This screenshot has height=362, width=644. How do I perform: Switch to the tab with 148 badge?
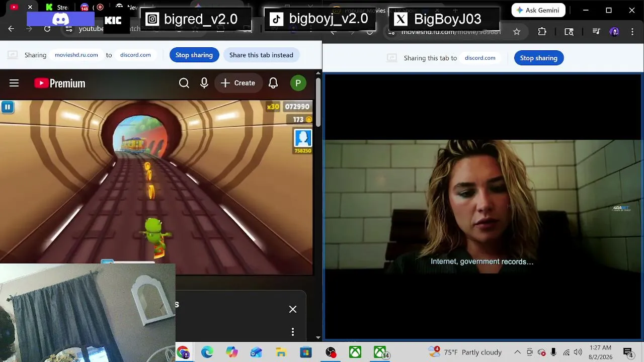(85, 7)
